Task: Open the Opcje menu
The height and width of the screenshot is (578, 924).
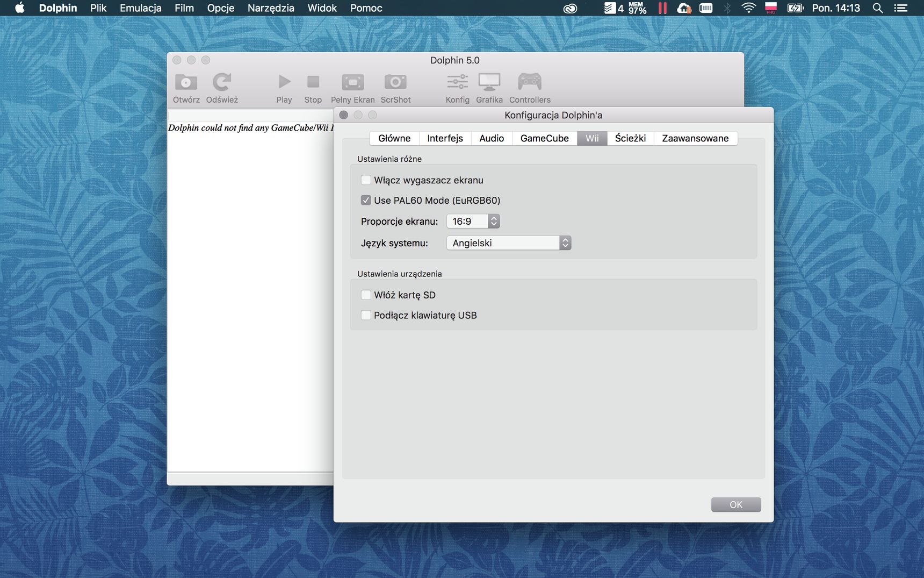Action: click(x=221, y=8)
